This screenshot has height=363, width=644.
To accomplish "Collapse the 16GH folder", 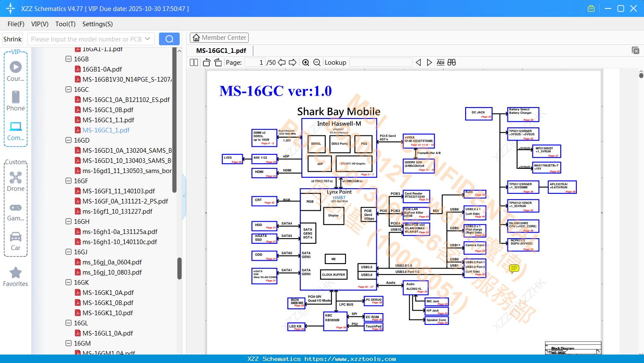I will (69, 222).
